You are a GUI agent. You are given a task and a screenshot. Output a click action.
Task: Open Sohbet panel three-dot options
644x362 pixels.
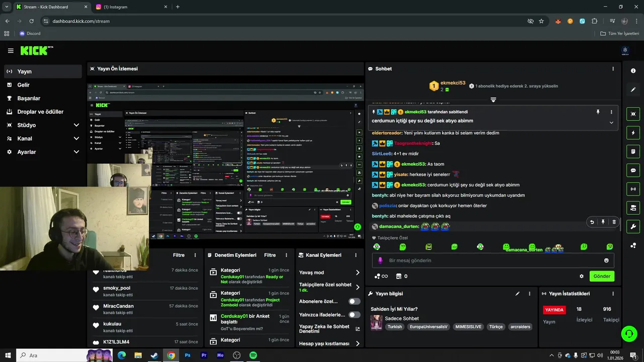[613, 69]
